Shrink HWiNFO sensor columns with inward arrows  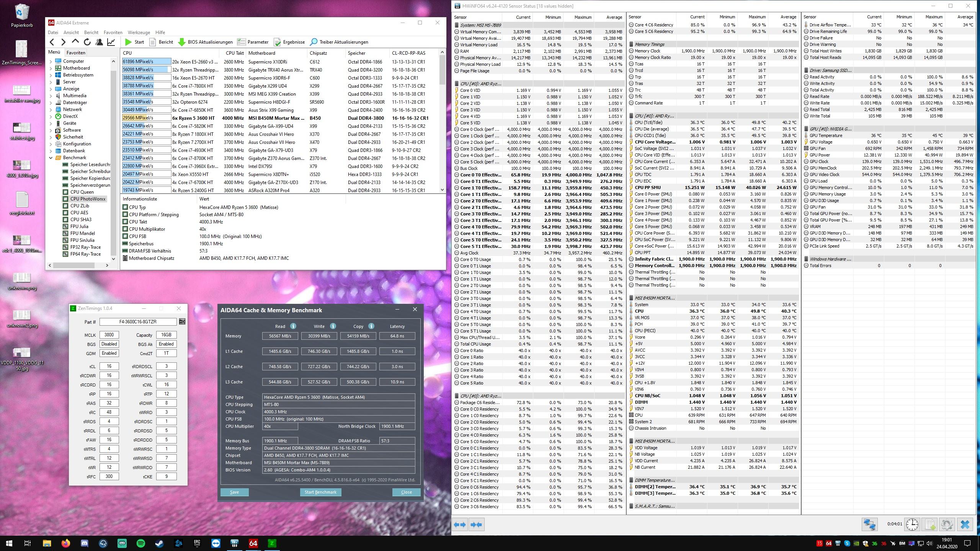coord(476,525)
